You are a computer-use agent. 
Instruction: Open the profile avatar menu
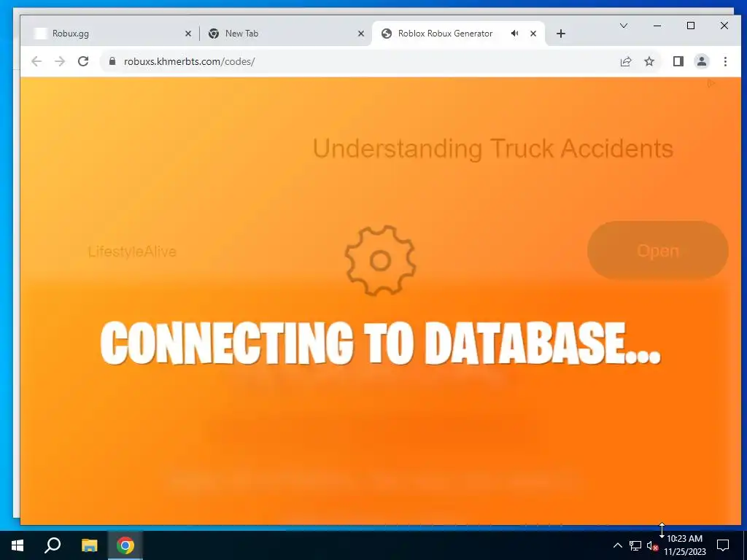click(702, 61)
